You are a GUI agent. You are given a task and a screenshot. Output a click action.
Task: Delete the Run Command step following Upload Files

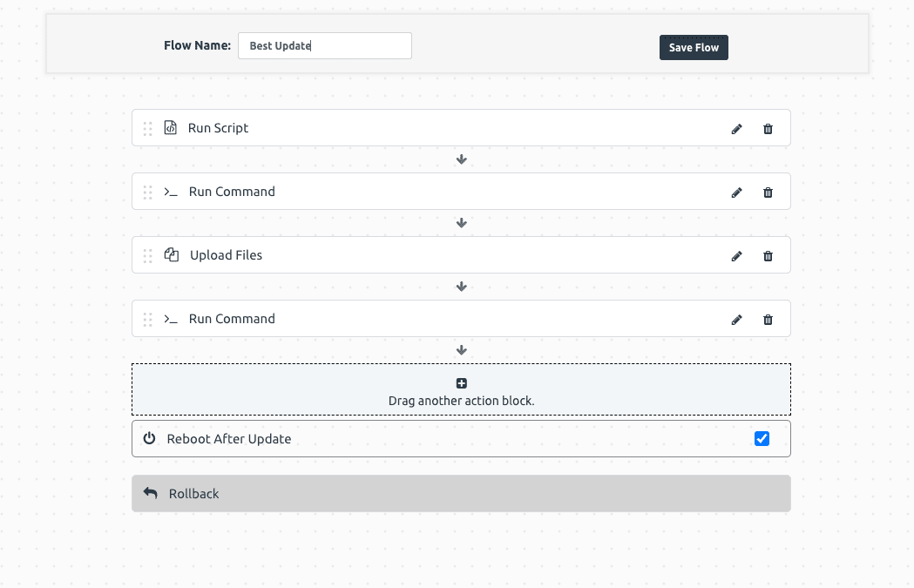point(768,320)
